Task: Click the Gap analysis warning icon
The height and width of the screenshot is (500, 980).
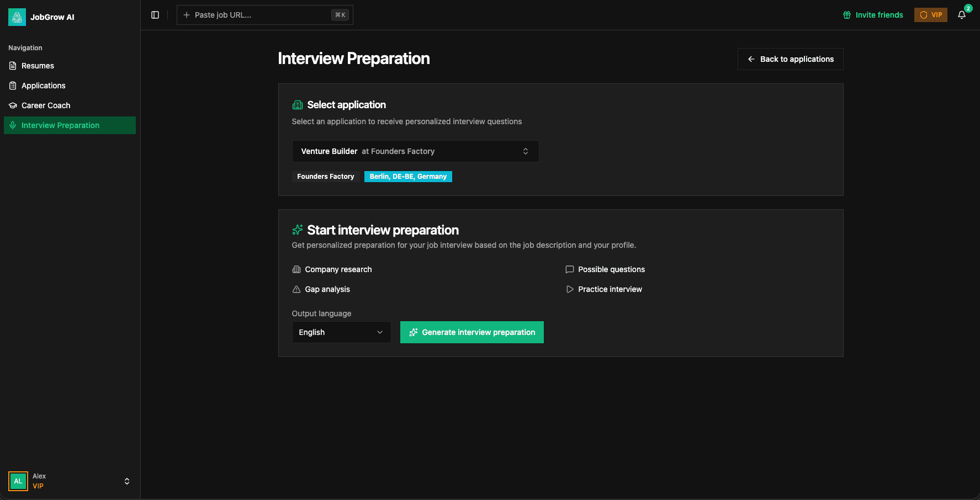Action: (x=297, y=289)
